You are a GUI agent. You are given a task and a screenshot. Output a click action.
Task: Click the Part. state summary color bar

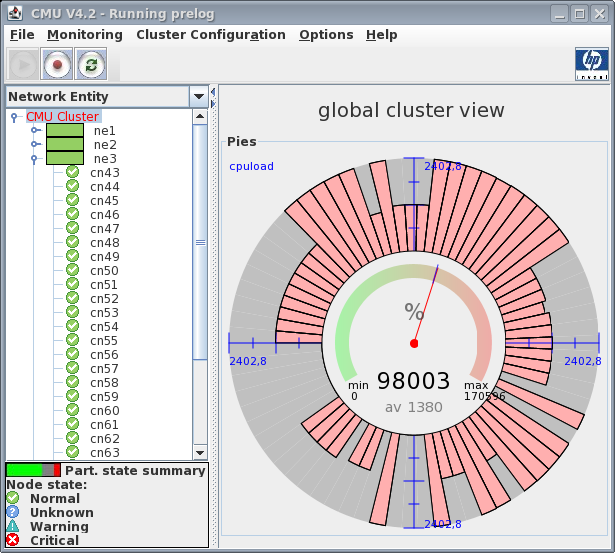pyautogui.click(x=33, y=470)
